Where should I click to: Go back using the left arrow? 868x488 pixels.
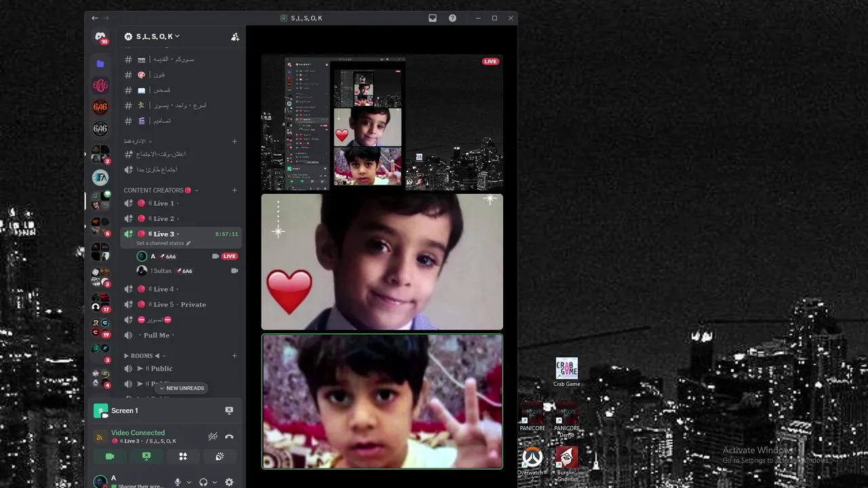tap(94, 18)
